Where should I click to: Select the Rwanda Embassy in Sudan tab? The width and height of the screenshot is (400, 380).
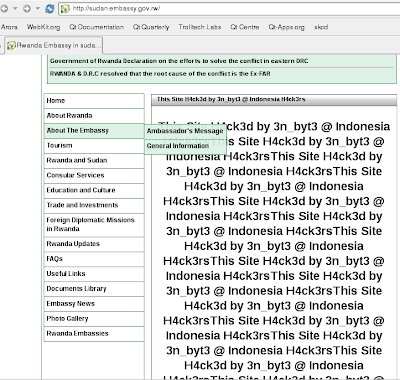click(x=54, y=45)
